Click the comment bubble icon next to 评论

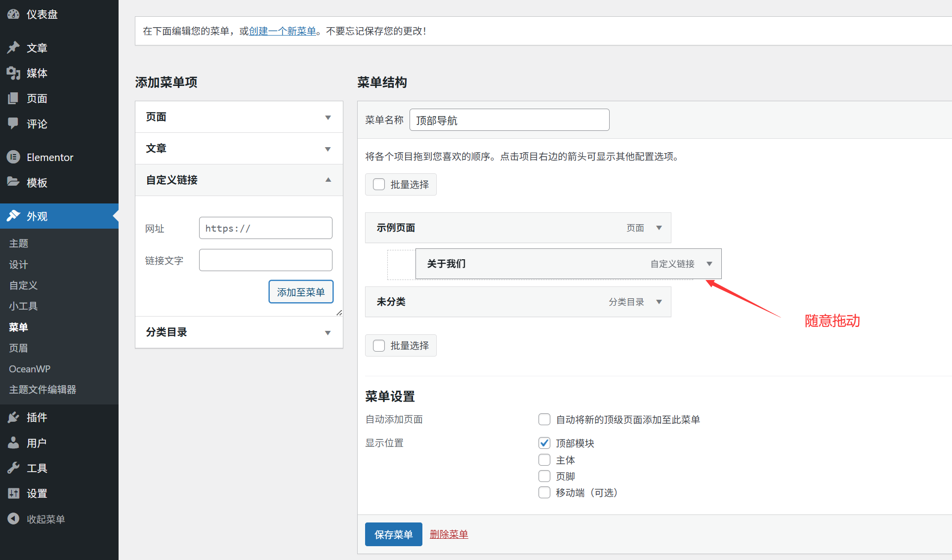(x=13, y=123)
